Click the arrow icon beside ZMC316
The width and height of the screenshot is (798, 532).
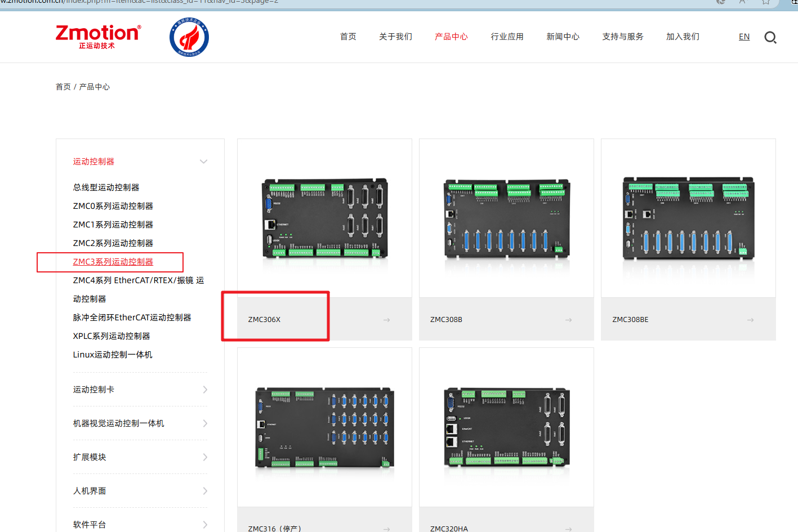pos(387,529)
